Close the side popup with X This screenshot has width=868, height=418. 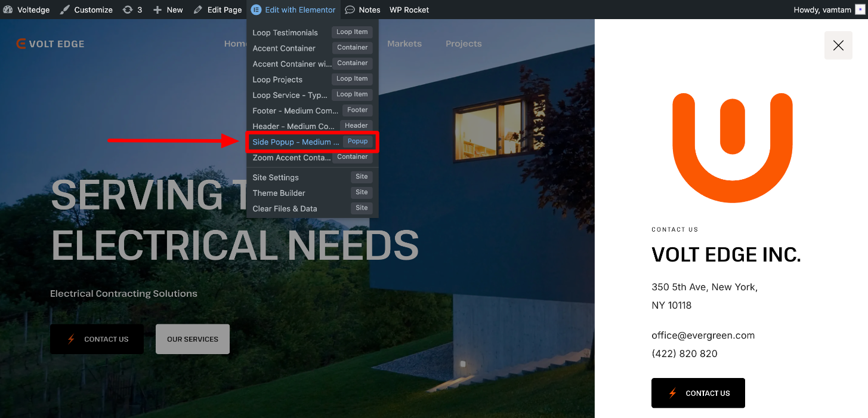[x=838, y=45]
